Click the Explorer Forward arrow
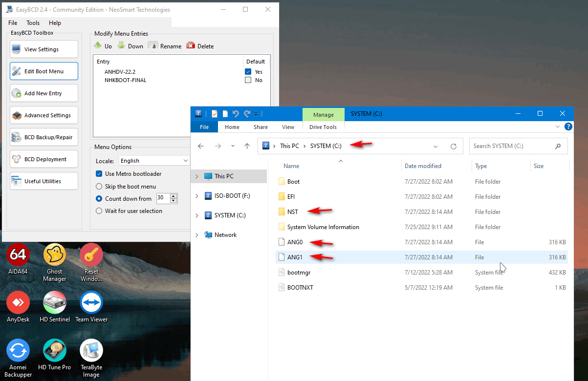Image resolution: width=588 pixels, height=381 pixels. point(218,146)
